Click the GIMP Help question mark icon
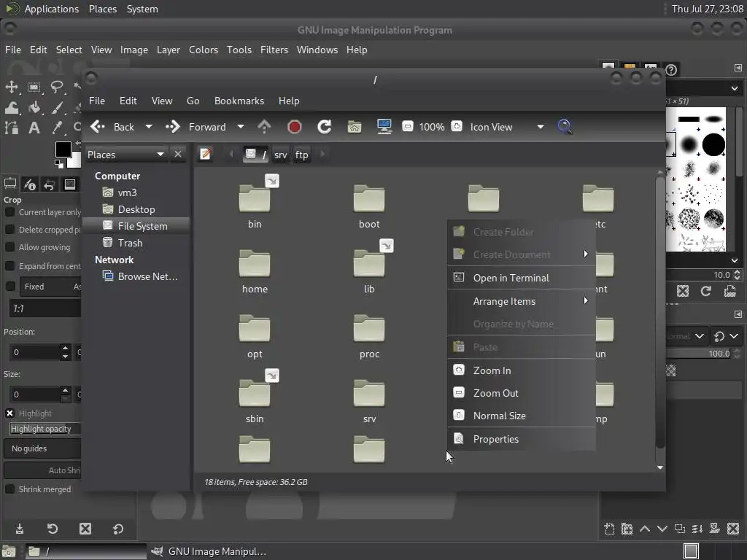This screenshot has width=747, height=560. click(x=671, y=70)
